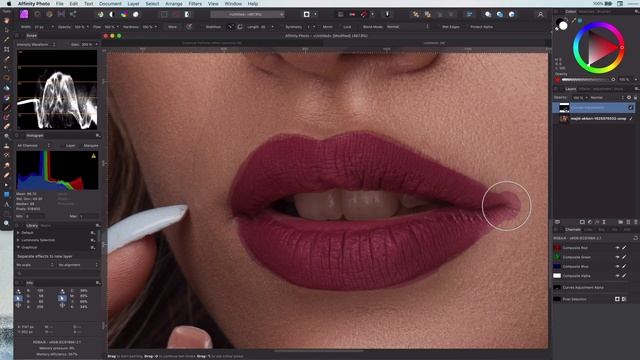Toggle Composite Alpha channel visibility eye
This screenshot has width=640, height=360.
[x=617, y=276]
